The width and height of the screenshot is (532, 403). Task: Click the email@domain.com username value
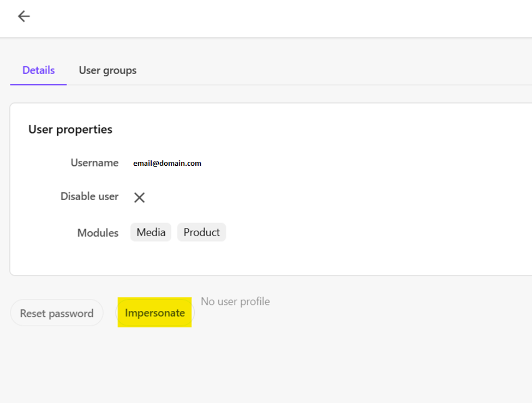tap(167, 163)
